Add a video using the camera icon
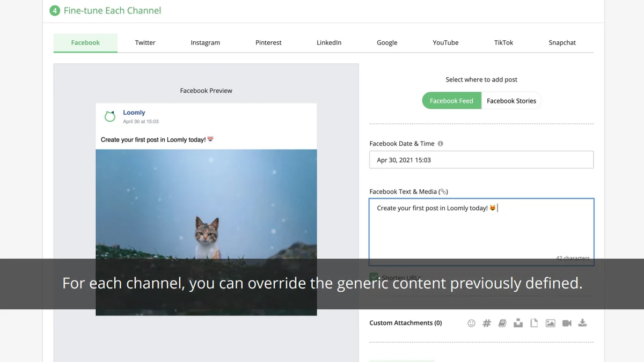 coord(567,323)
